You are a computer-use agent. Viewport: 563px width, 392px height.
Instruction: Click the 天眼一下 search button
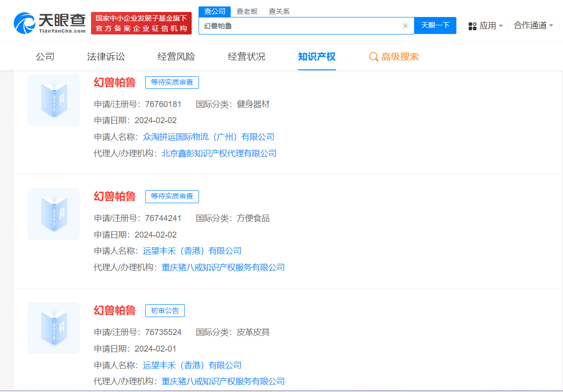pos(435,26)
